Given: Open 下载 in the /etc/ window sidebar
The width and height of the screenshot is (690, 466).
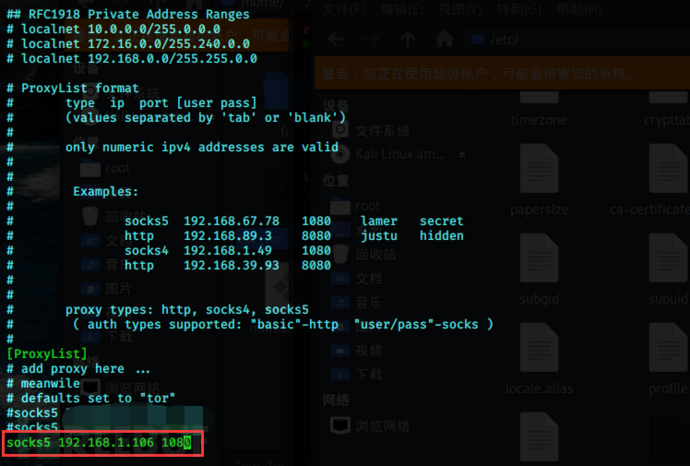Looking at the screenshot, I should click(x=357, y=374).
